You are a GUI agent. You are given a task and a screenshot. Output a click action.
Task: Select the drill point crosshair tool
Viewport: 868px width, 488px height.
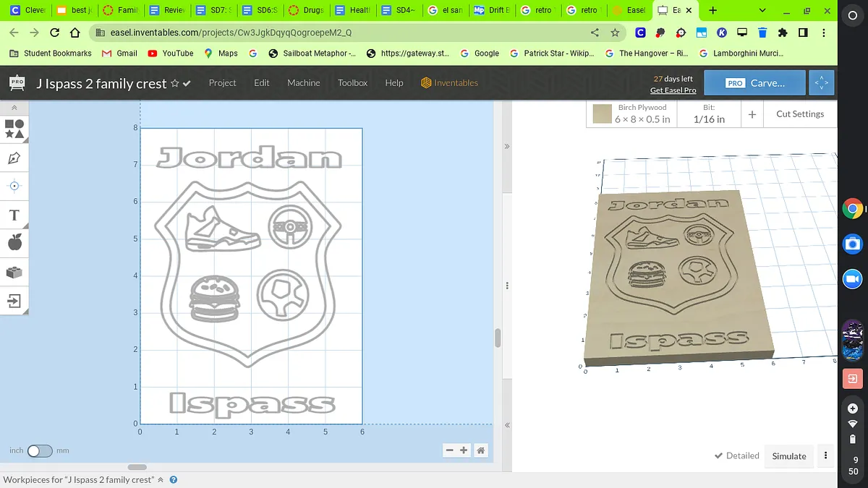[14, 186]
